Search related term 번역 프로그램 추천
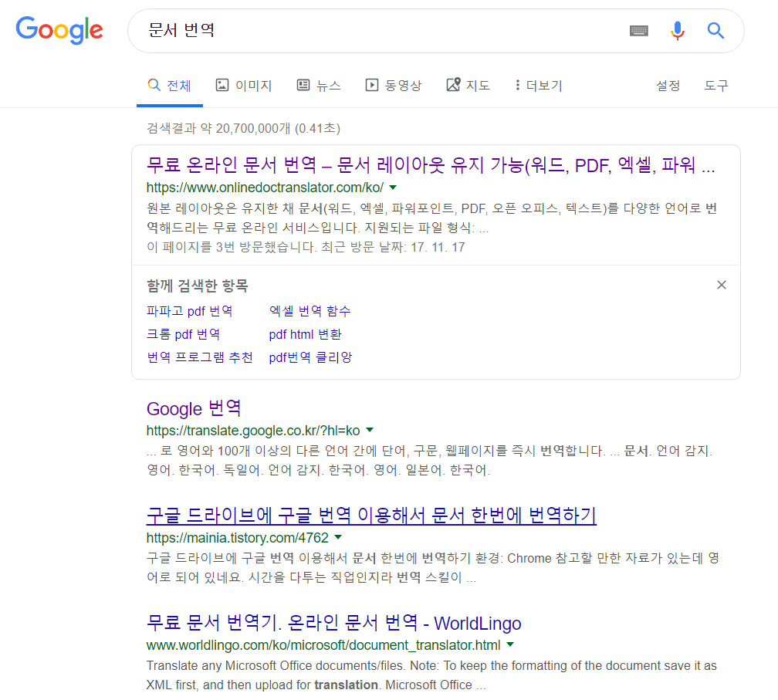The width and height of the screenshot is (778, 700). coord(199,357)
